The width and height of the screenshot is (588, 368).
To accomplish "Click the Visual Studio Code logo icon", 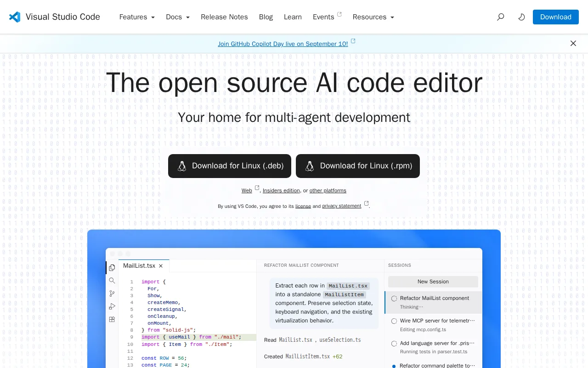I will 15,17.
